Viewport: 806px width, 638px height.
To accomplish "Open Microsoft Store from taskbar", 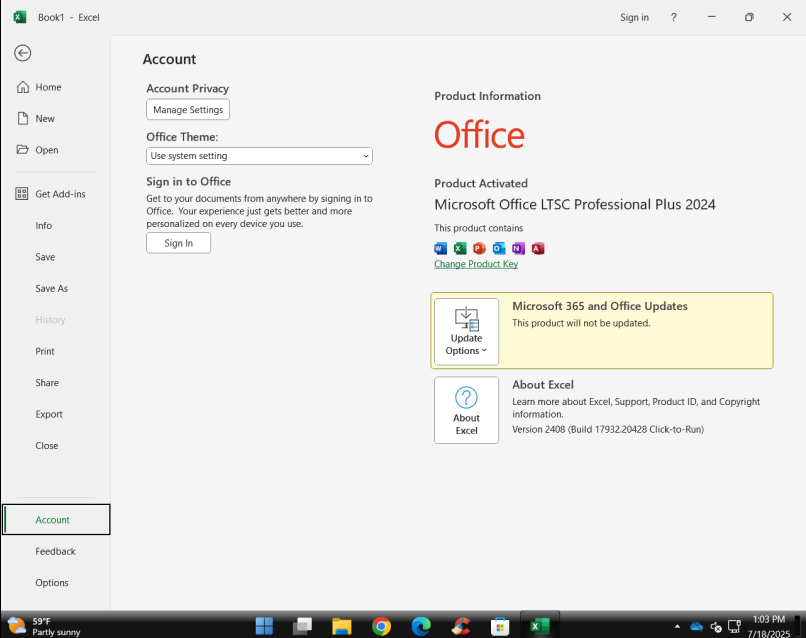I will pos(500,626).
